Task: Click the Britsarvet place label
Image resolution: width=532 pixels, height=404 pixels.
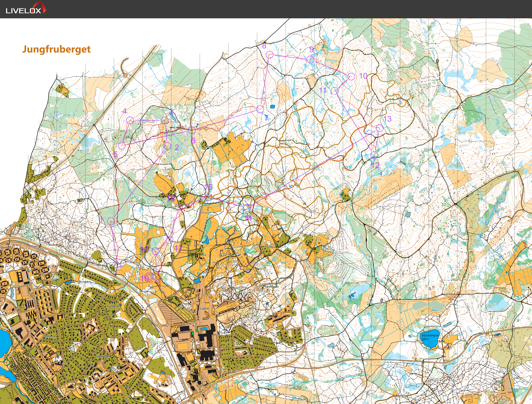Action: coord(50,336)
